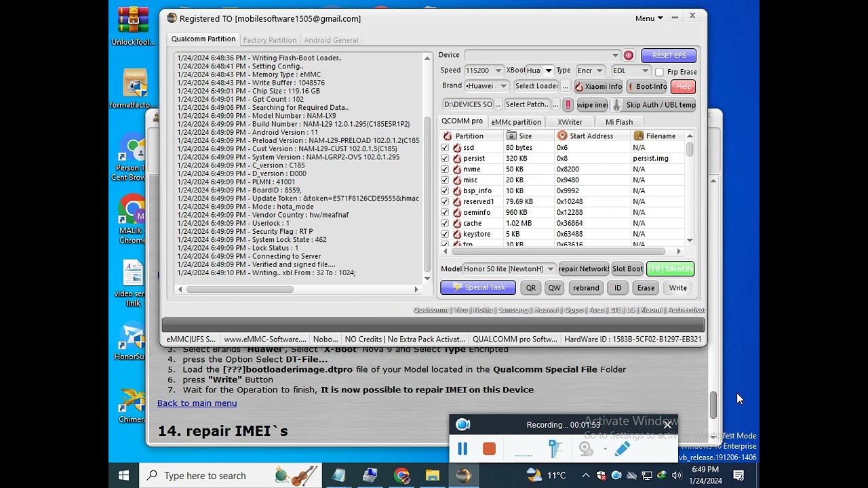Switch to the Mi Flash tab
Screen dimensions: 868x488
619,122
